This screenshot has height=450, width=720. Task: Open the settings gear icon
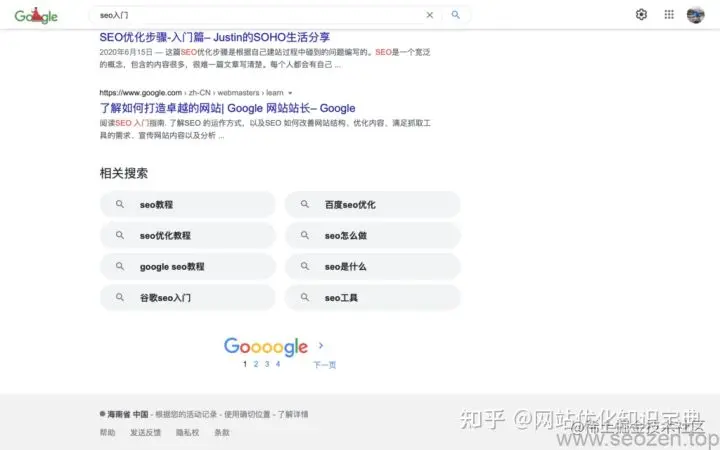[x=641, y=15]
